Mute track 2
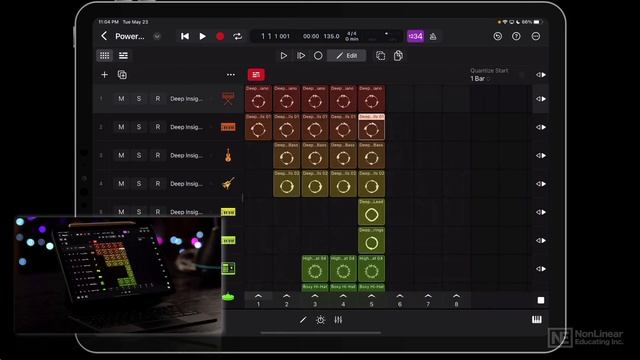The image size is (640, 360). click(121, 127)
